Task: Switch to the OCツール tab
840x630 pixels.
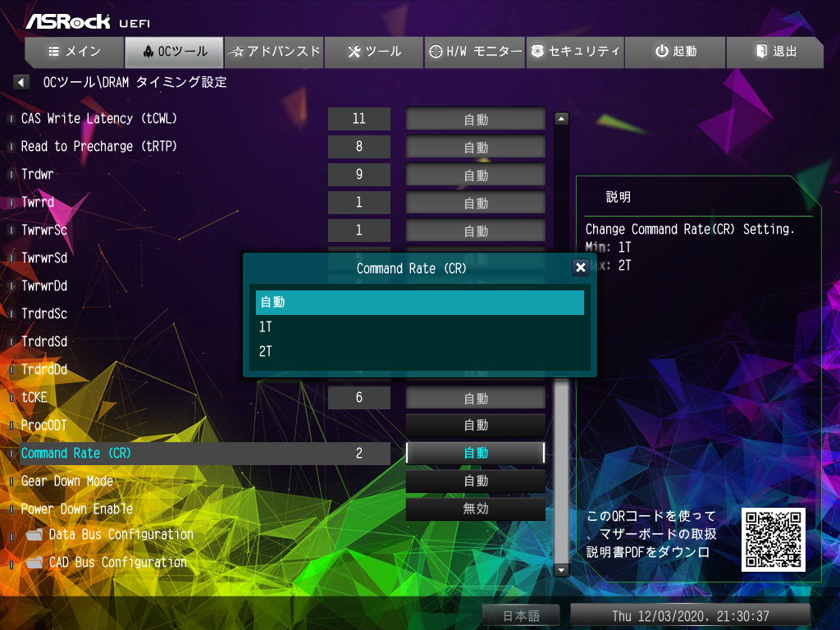Action: (174, 52)
